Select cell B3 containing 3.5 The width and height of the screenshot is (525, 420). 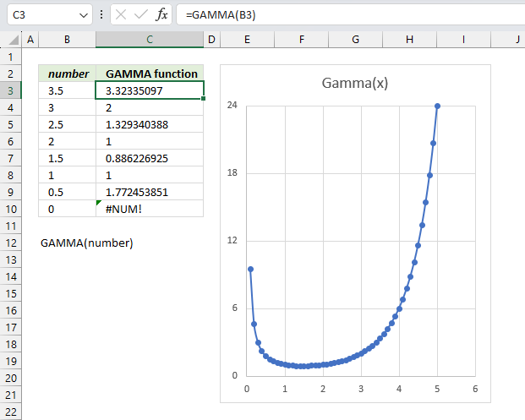click(x=68, y=90)
